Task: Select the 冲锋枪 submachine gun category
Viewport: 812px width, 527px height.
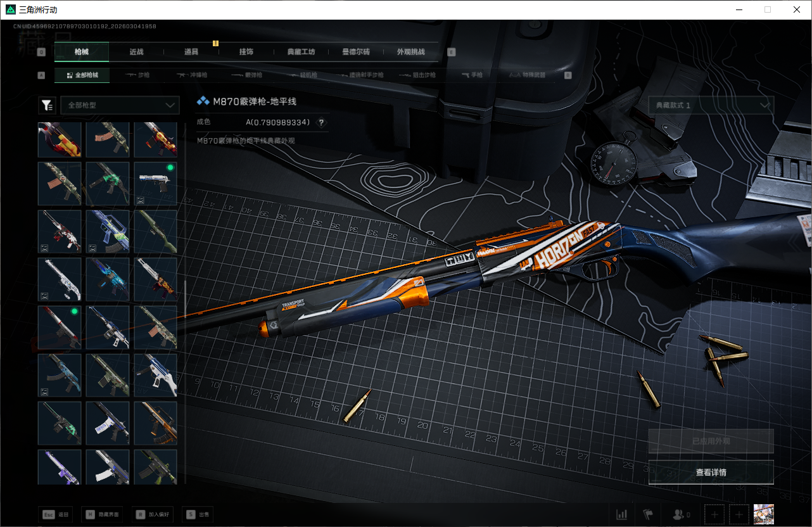Action: coord(191,75)
